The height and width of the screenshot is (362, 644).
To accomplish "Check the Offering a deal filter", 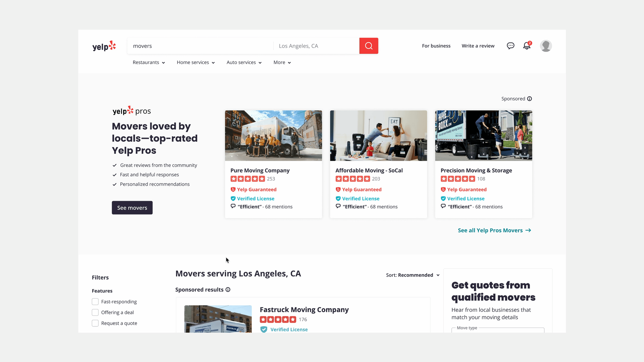I will coord(95,312).
